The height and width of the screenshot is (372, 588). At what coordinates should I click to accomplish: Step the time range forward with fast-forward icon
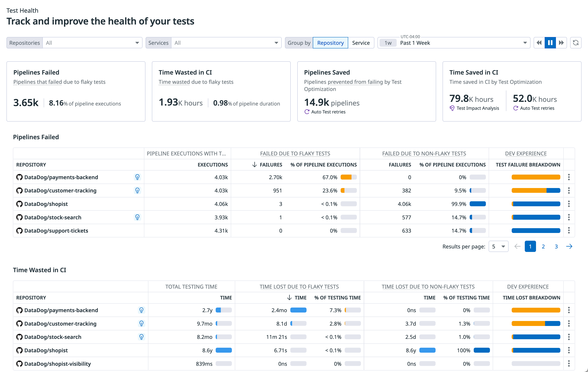(x=561, y=43)
